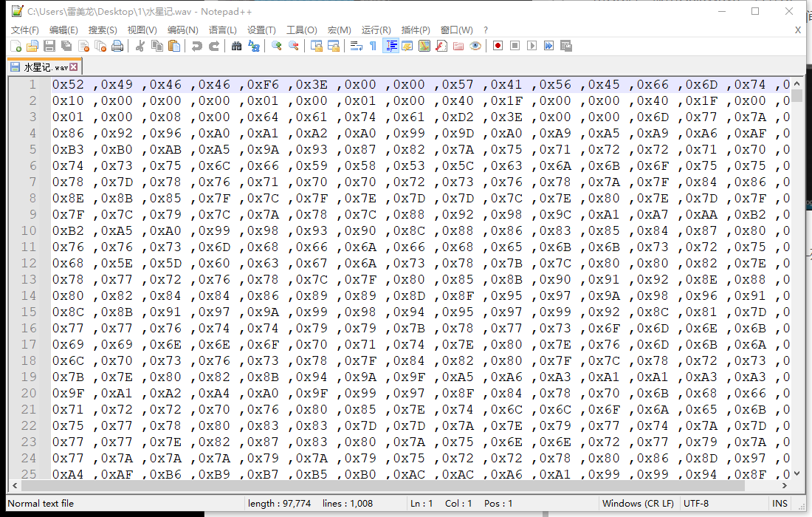Image resolution: width=812 pixels, height=517 pixels.
Task: Open the 窗口(W) menu
Action: (456, 30)
